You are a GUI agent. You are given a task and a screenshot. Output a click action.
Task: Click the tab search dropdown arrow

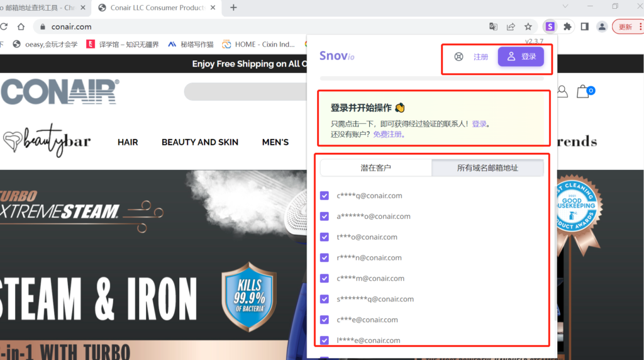(565, 6)
